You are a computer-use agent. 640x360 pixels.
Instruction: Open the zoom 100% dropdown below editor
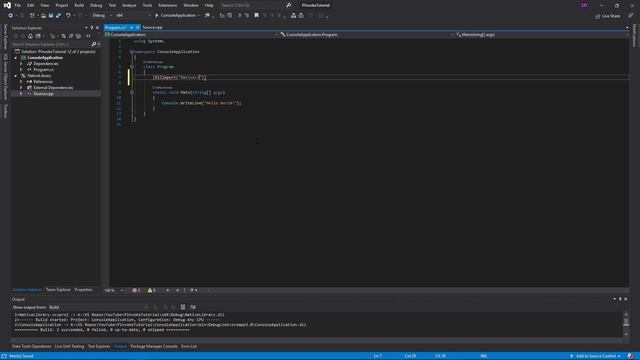pyautogui.click(x=113, y=290)
